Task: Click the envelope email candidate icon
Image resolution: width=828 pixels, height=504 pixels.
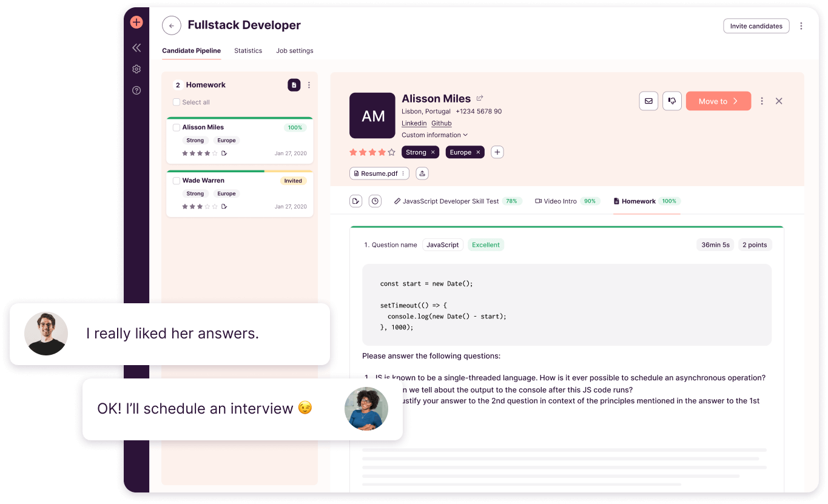Action: pyautogui.click(x=648, y=101)
